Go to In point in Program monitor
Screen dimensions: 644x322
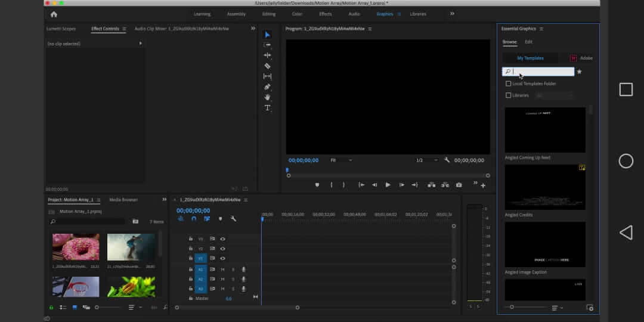(x=361, y=185)
